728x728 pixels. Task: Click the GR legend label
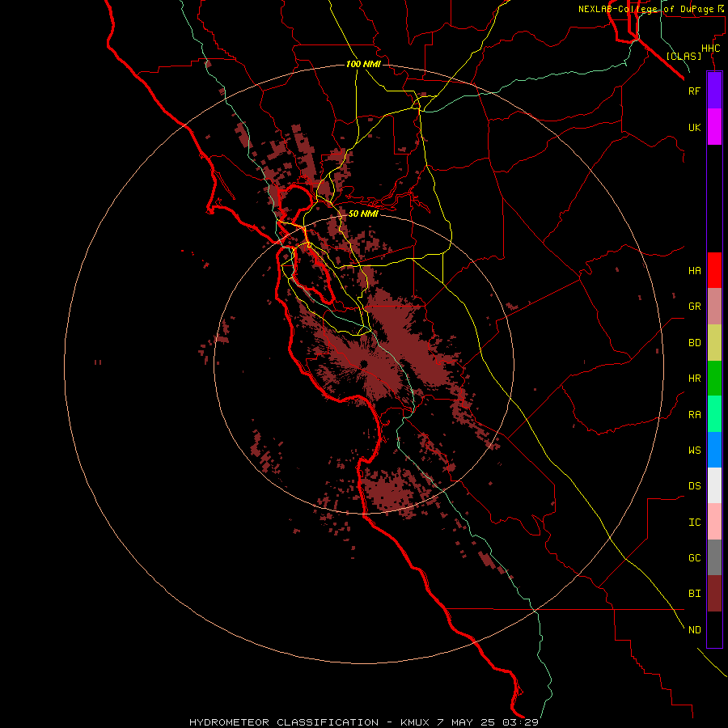(694, 307)
